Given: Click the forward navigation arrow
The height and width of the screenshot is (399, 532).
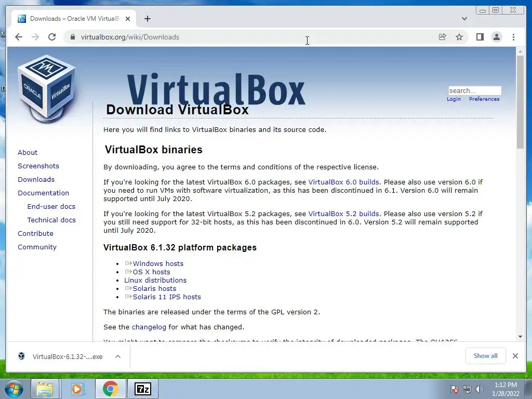Looking at the screenshot, I should click(x=35, y=37).
